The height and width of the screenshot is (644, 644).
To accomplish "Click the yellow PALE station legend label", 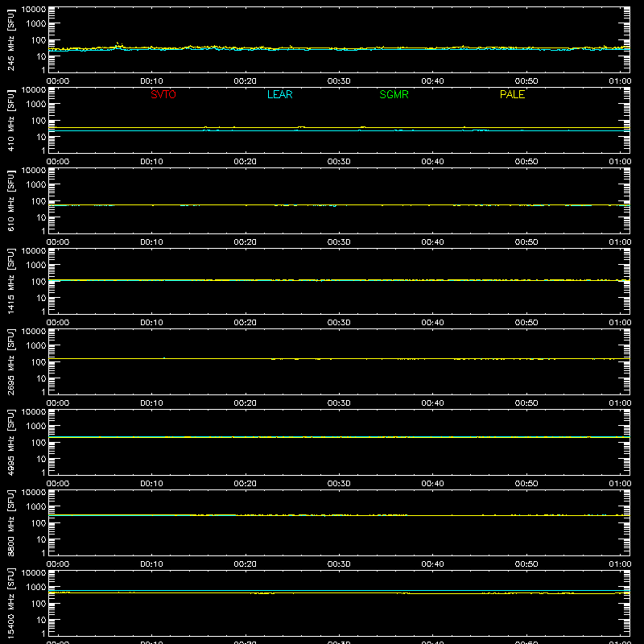I will point(512,94).
